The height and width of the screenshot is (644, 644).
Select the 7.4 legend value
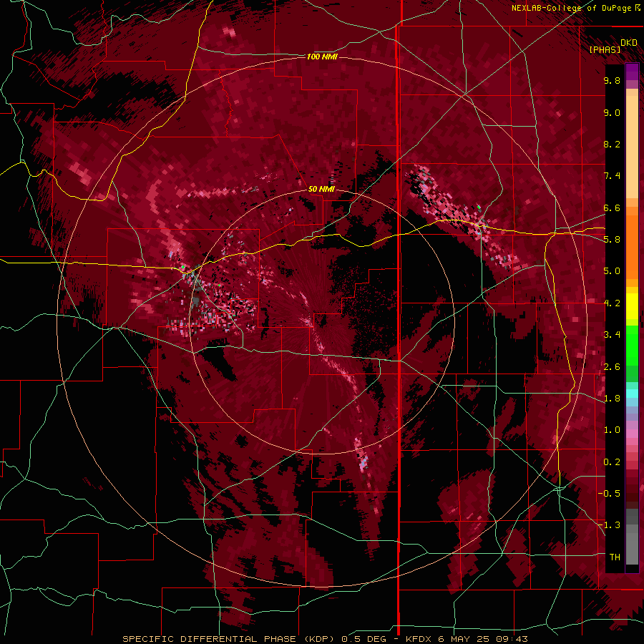612,176
